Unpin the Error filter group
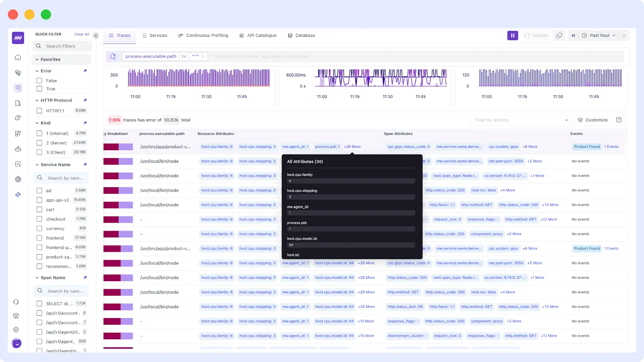 click(x=85, y=71)
